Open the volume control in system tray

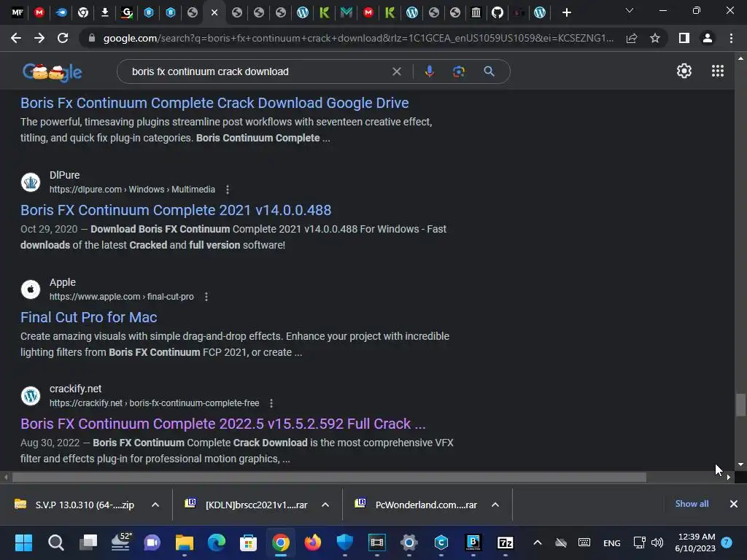coord(657,542)
